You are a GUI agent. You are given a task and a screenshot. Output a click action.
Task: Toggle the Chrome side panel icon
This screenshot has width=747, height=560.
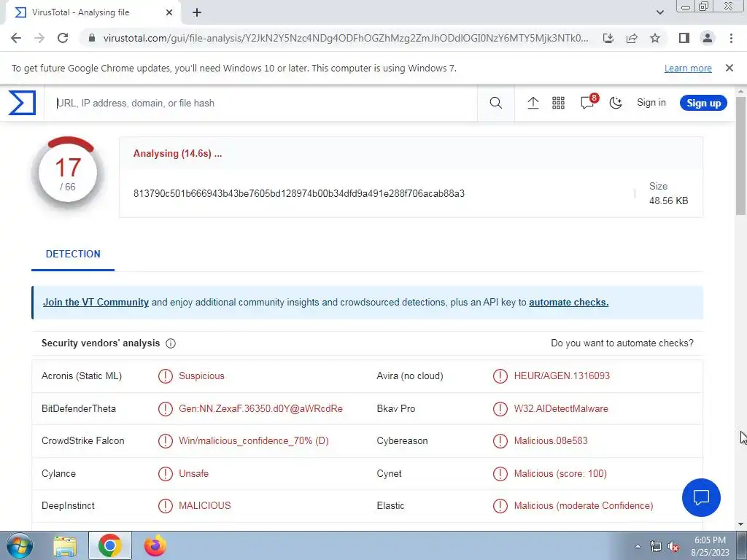click(684, 38)
